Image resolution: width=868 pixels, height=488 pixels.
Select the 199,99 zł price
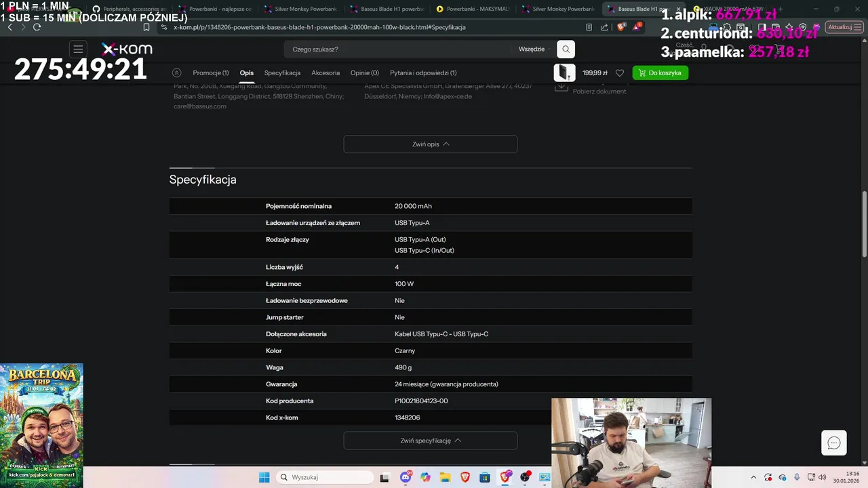click(595, 73)
